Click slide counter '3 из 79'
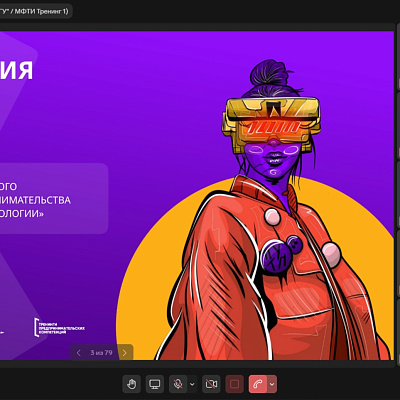The image size is (400, 400). [x=101, y=353]
